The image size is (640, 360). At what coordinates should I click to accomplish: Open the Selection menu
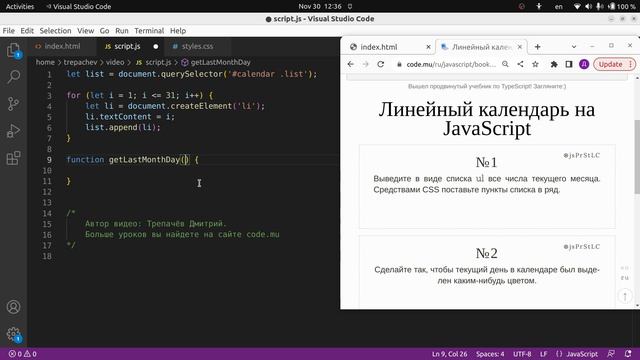(55, 31)
